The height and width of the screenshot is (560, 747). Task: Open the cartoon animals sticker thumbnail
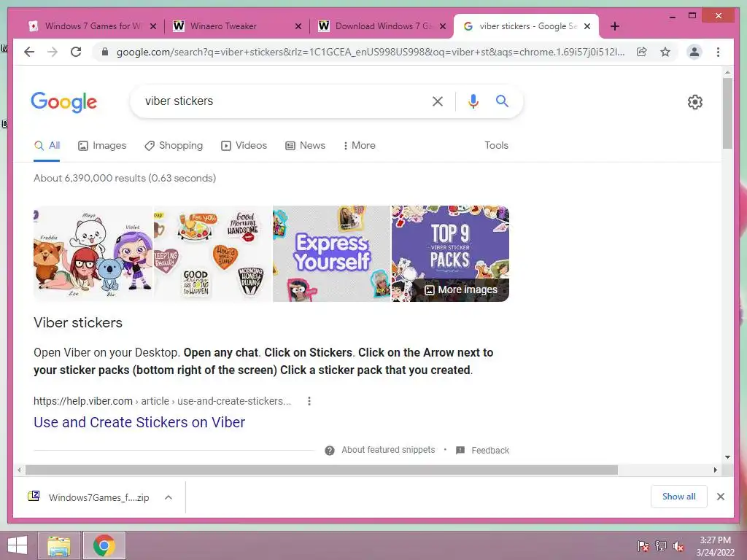93,254
